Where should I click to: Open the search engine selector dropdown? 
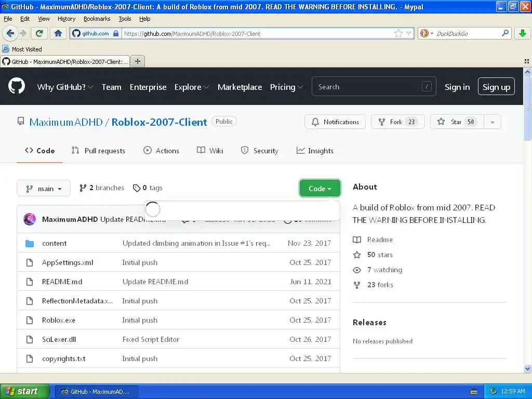[427, 33]
